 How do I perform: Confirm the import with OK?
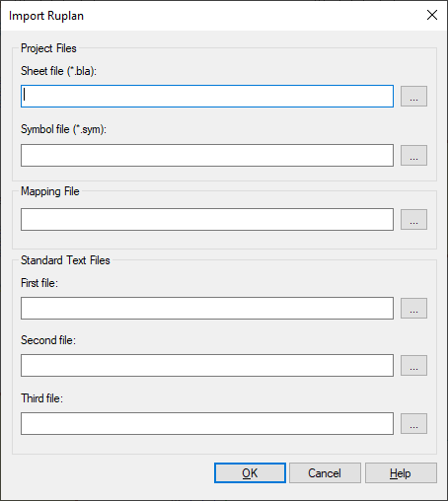click(x=250, y=473)
